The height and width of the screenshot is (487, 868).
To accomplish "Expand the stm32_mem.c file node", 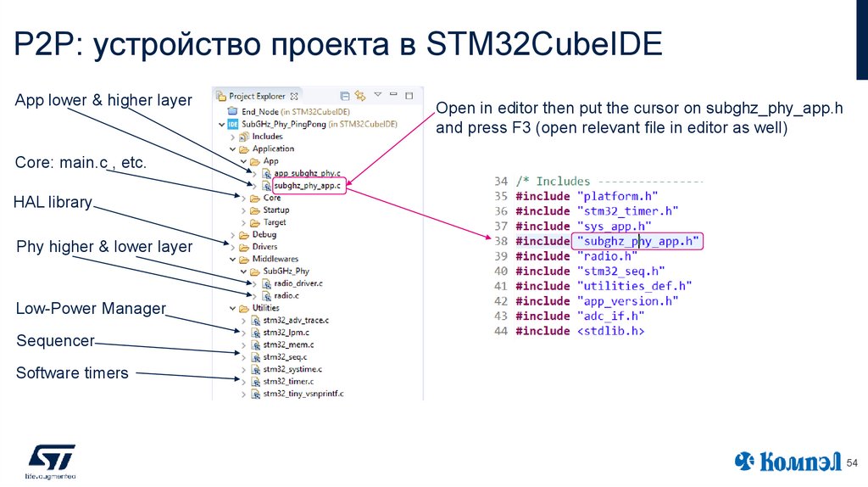I will [243, 345].
